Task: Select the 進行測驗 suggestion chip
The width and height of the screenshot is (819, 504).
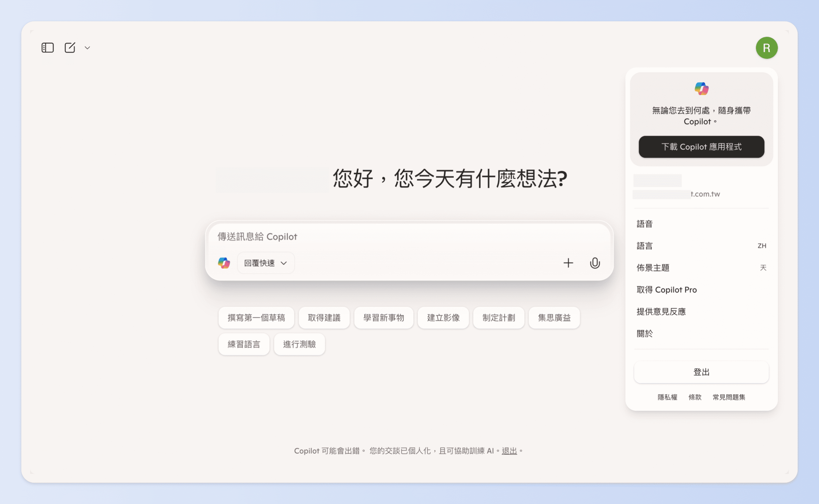Action: (299, 344)
